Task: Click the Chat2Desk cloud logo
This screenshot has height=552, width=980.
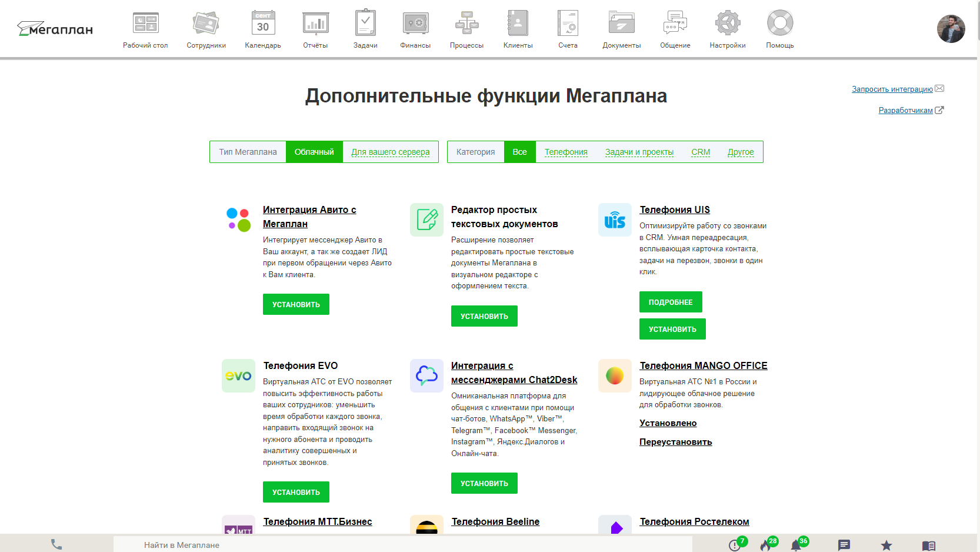Action: pos(426,375)
